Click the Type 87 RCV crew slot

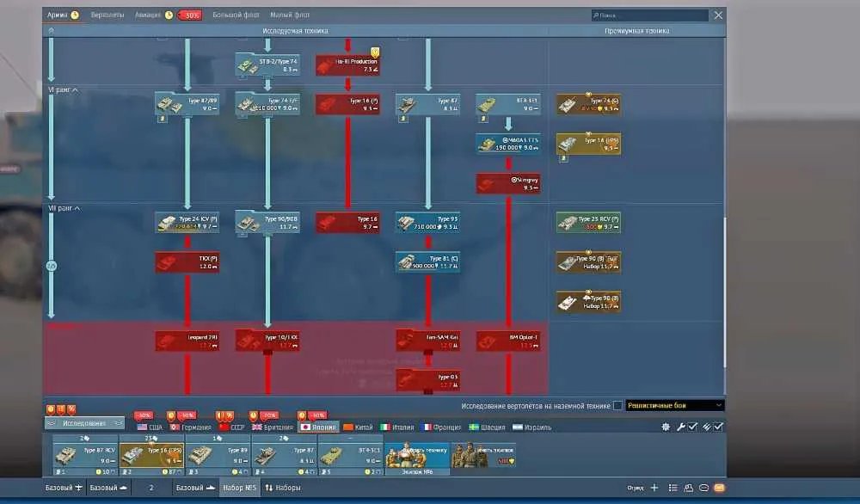click(85, 455)
